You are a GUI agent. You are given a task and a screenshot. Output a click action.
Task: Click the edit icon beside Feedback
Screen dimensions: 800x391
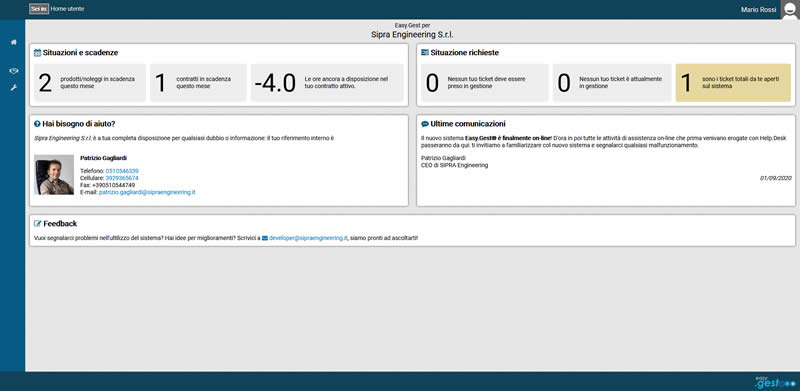pos(38,224)
